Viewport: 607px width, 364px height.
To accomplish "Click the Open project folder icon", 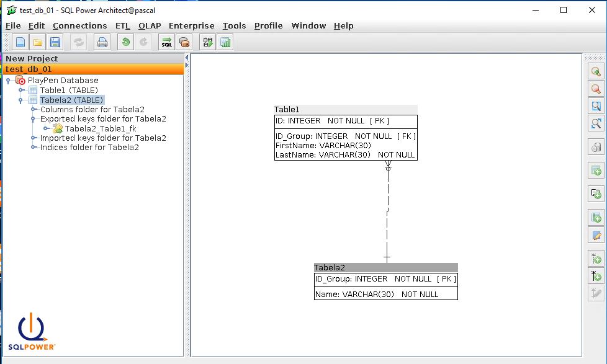I will click(x=38, y=42).
